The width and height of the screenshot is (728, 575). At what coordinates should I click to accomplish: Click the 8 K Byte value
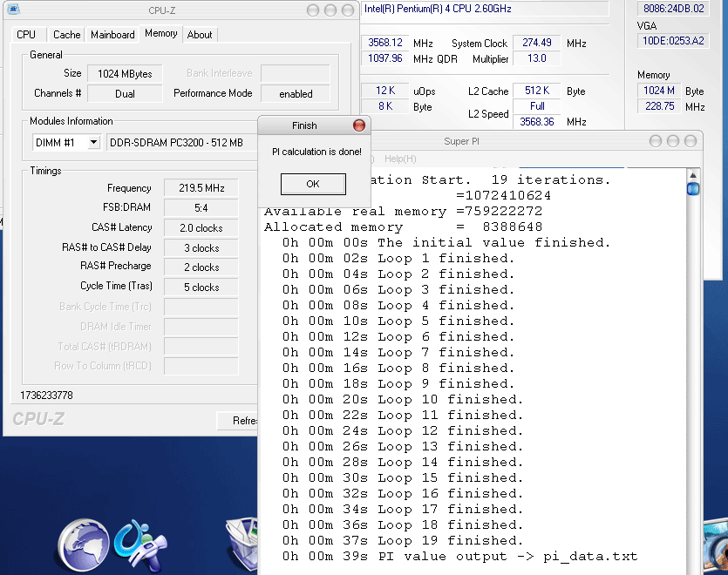tap(384, 106)
